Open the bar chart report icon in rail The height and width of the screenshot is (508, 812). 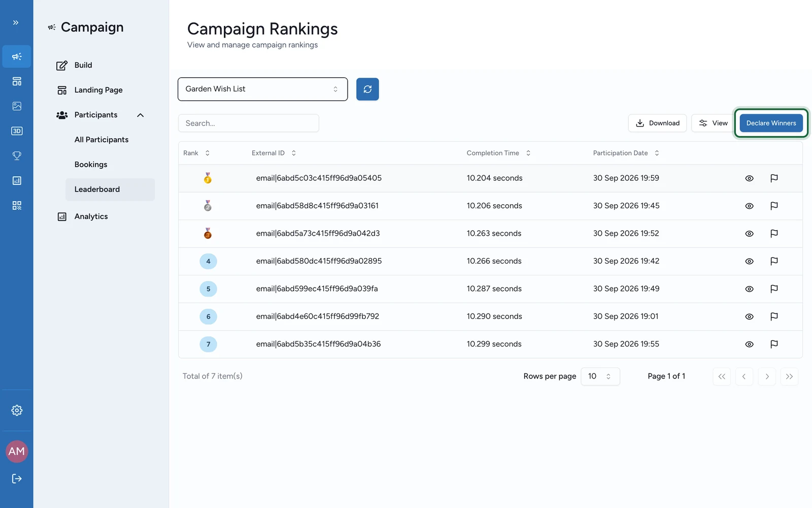pyautogui.click(x=17, y=181)
